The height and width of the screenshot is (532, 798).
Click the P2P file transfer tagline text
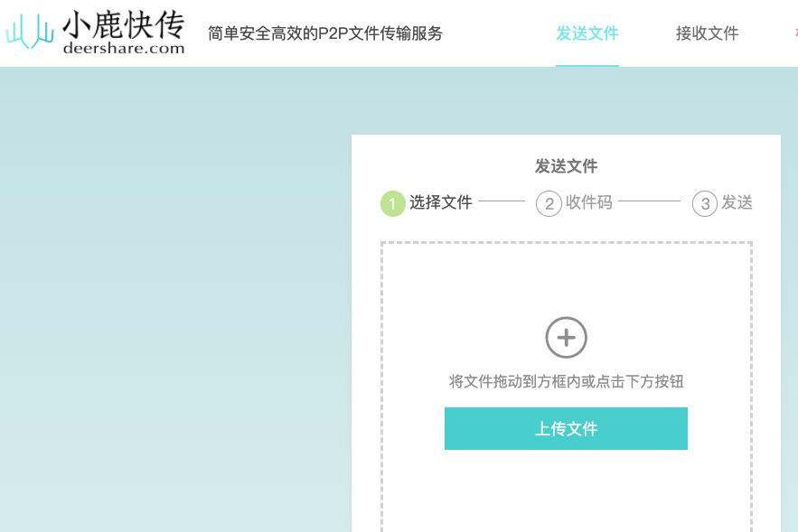click(x=324, y=33)
